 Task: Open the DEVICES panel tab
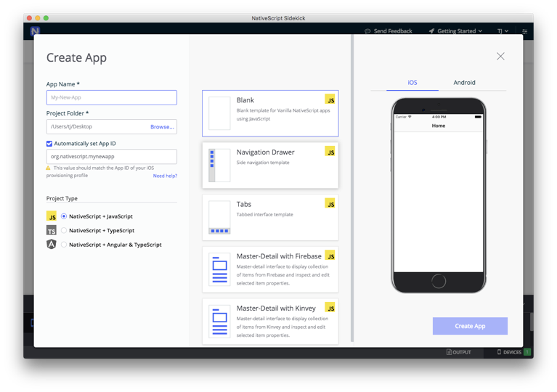pyautogui.click(x=509, y=352)
